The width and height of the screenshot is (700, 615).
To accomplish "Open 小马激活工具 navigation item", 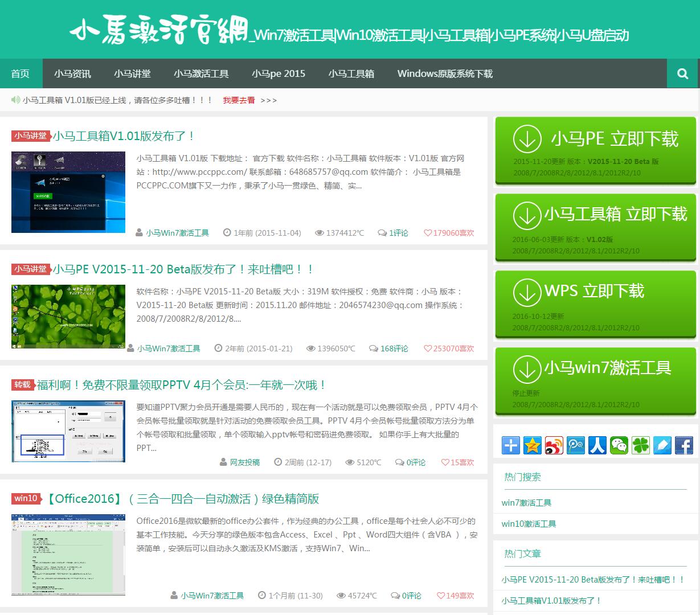I will point(201,73).
